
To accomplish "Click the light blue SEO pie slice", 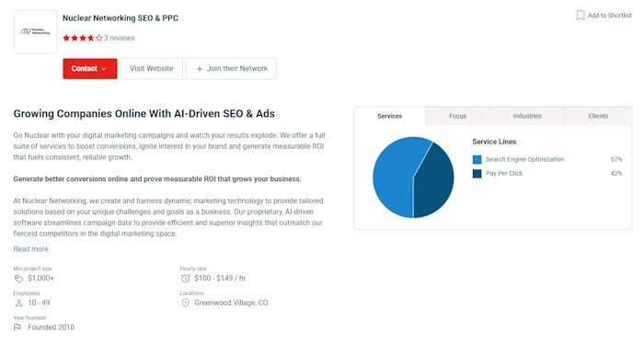I will click(x=392, y=177).
